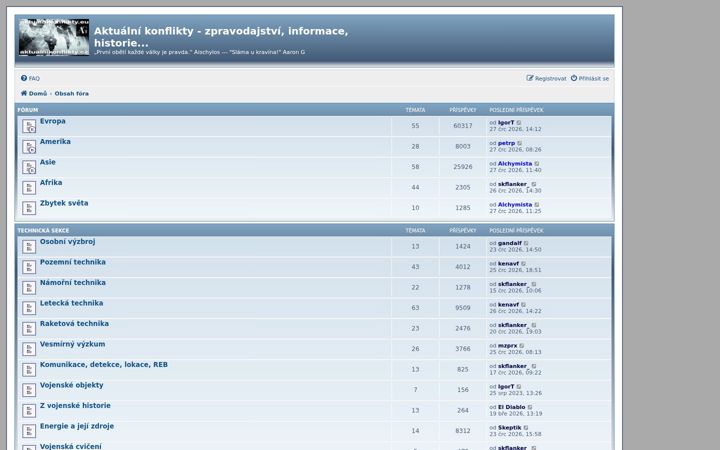The width and height of the screenshot is (720, 450).
Task: Open user Skeptik profile
Action: coord(510,428)
